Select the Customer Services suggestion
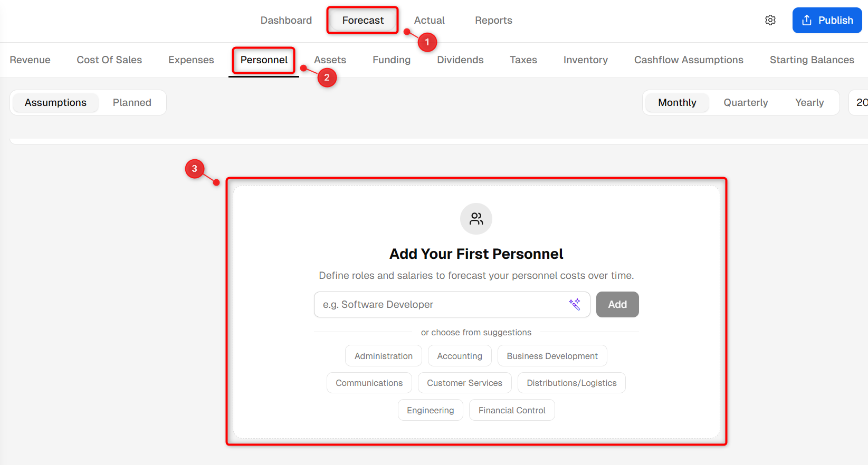This screenshot has height=465, width=868. [x=464, y=383]
